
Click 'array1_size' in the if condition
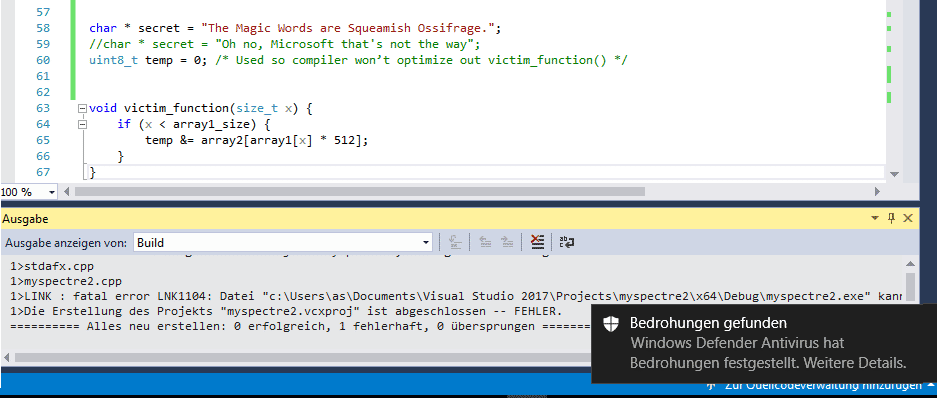[x=212, y=125]
